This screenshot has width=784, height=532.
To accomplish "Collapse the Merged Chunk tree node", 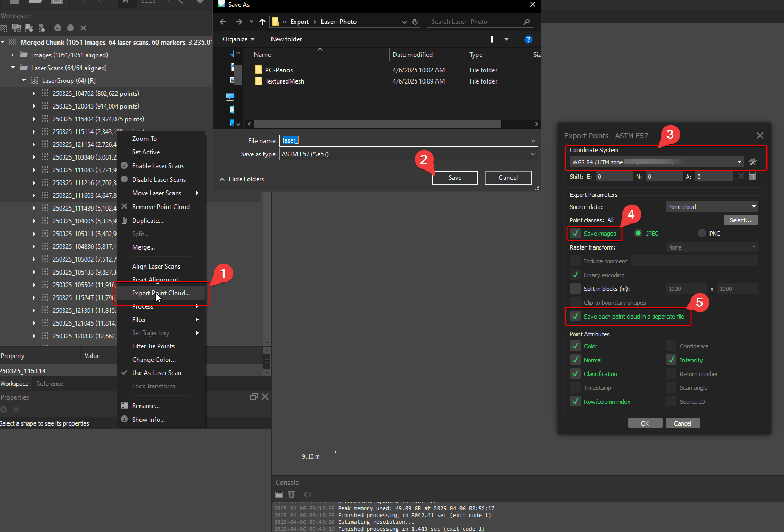I will coord(3,42).
